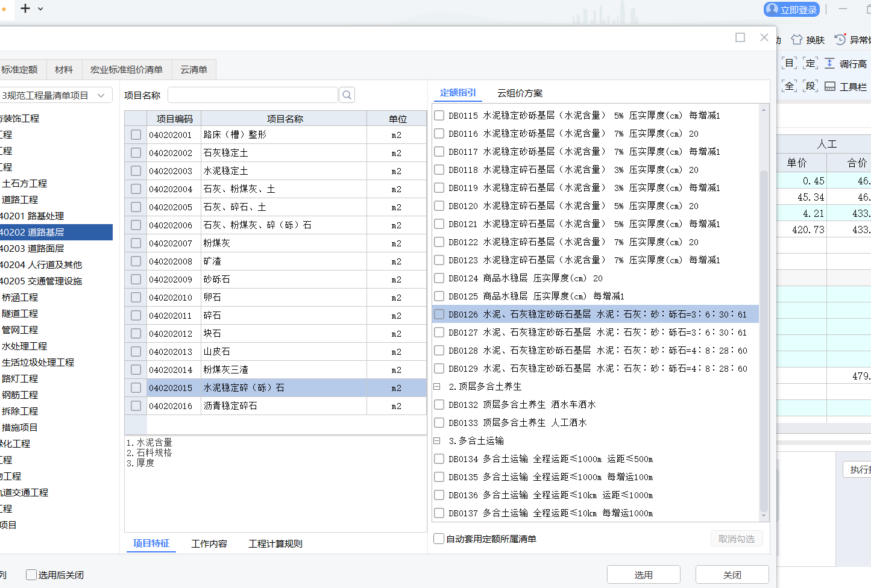Viewport: 871px width, 588px height.
Task: Click the bracketed 定 icon
Action: coord(810,63)
